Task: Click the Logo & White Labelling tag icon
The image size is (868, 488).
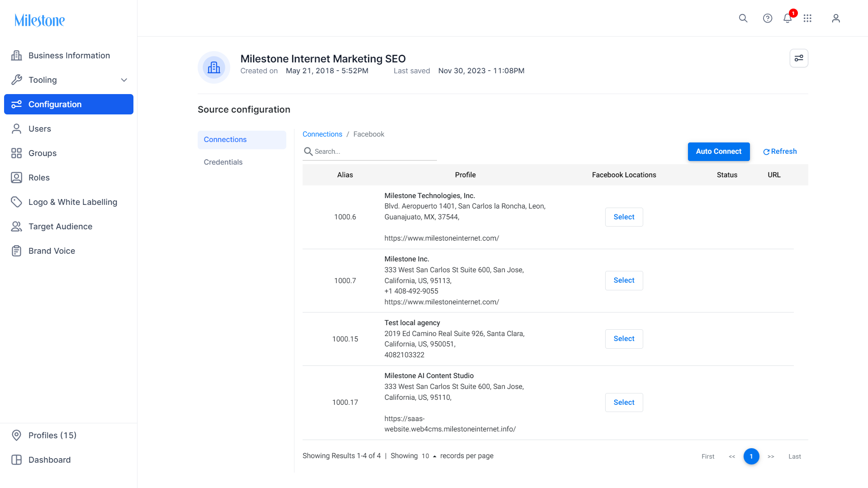Action: 17,202
